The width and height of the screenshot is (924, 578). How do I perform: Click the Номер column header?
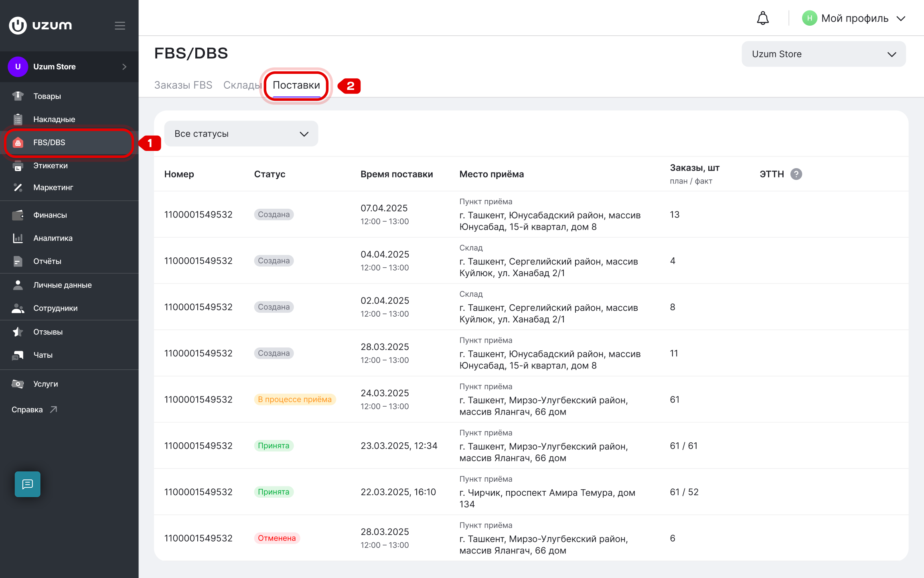[179, 174]
